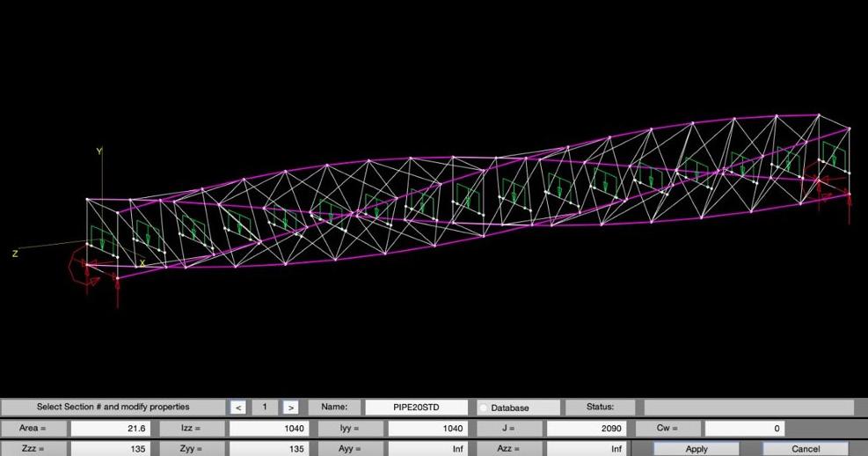The height and width of the screenshot is (456, 868).
Task: Edit the Izz value 1040
Action: click(268, 429)
